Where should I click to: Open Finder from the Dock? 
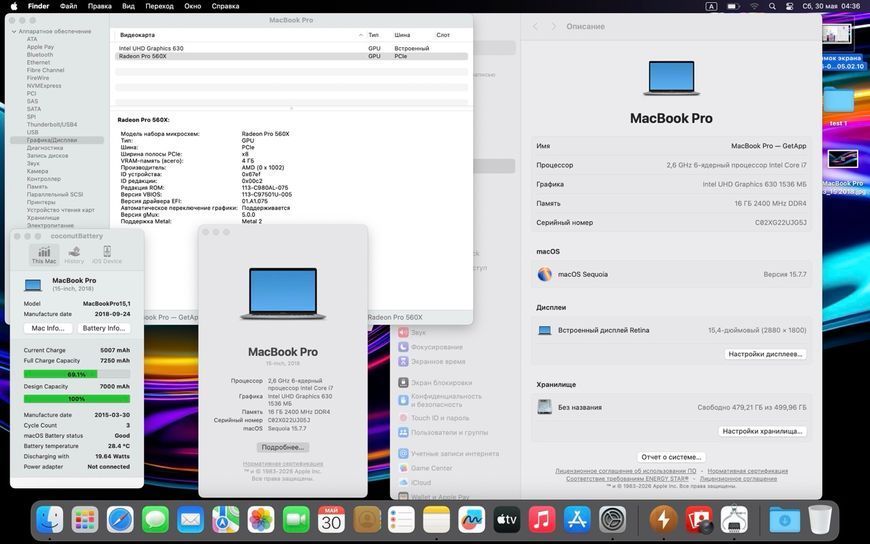(50, 520)
